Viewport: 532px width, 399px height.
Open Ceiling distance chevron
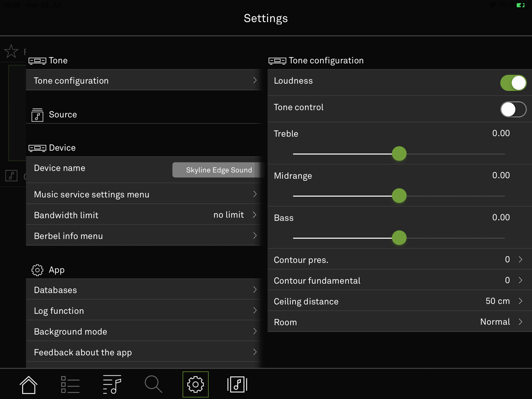tap(521, 301)
